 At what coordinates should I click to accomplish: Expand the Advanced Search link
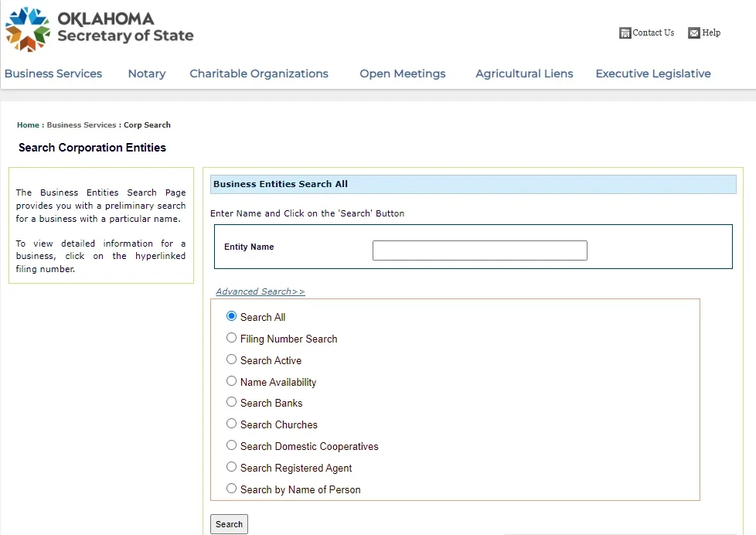(261, 291)
